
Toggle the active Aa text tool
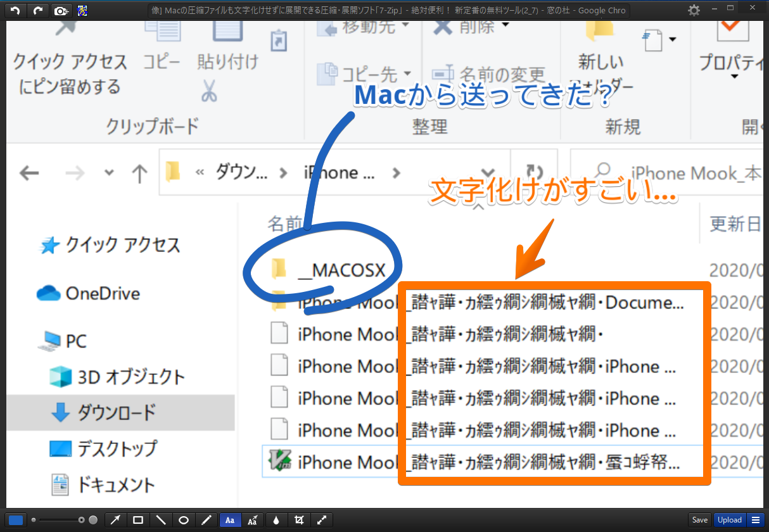click(231, 519)
